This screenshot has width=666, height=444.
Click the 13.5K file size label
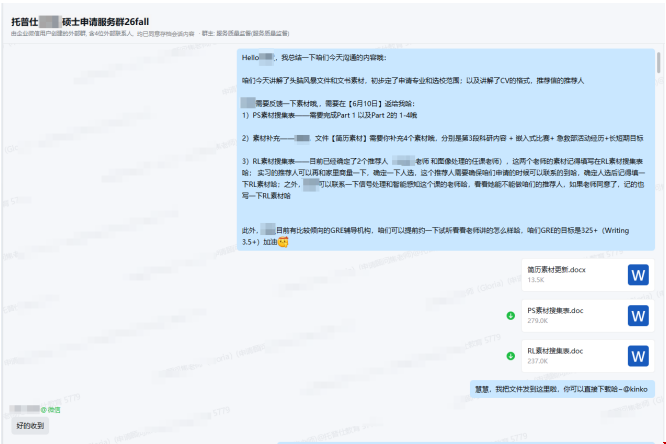pos(535,280)
